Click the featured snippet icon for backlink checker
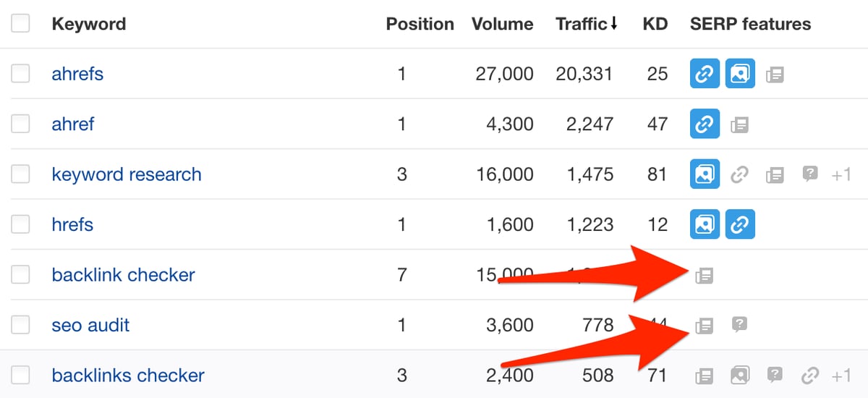The width and height of the screenshot is (868, 398). pyautogui.click(x=704, y=275)
